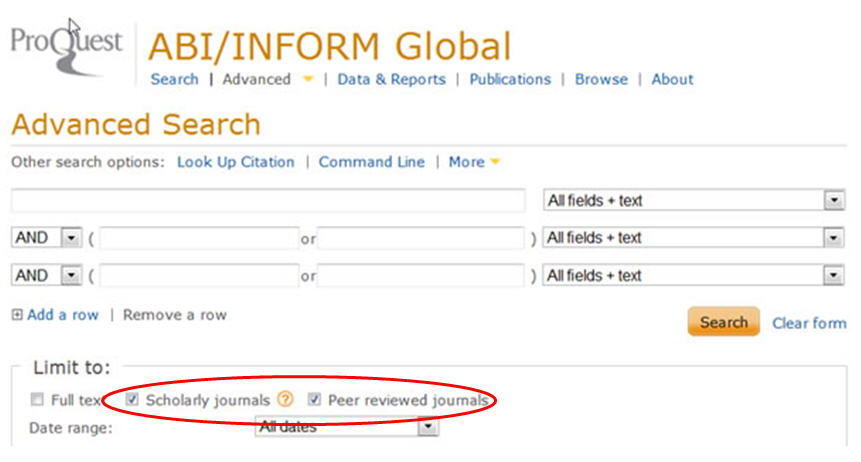
Task: Open the second row All fields + text dropdown
Action: pyautogui.click(x=694, y=238)
